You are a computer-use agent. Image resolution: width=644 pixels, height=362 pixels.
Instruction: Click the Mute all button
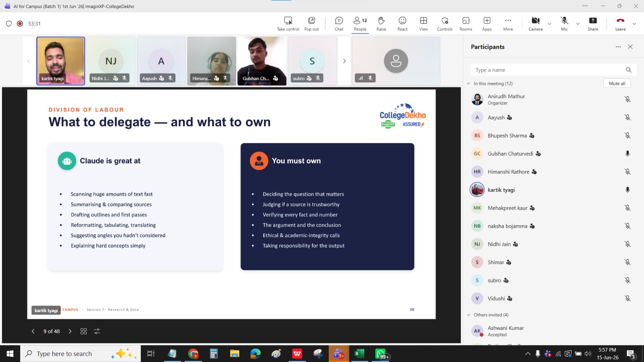point(617,83)
